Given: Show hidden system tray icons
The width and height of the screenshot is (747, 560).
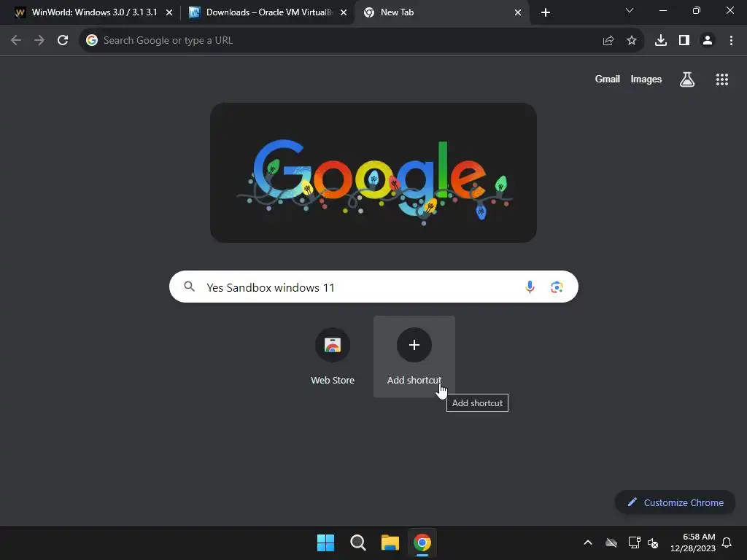Looking at the screenshot, I should pyautogui.click(x=588, y=542).
